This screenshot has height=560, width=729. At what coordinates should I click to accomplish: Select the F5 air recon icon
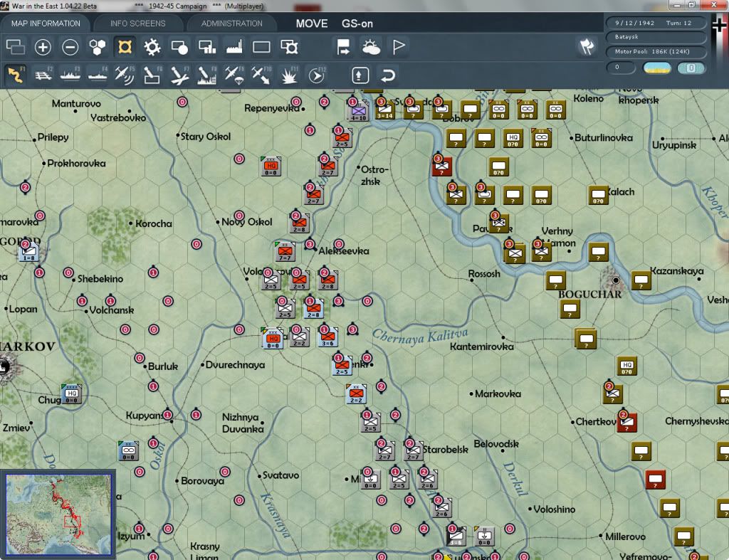coord(125,75)
